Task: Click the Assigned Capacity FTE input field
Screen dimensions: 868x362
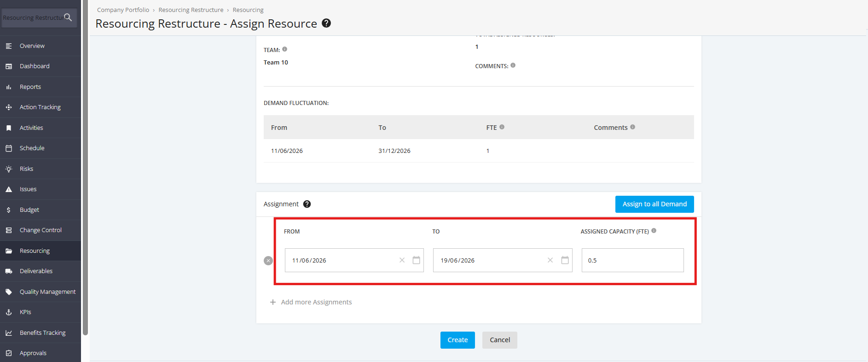Action: pyautogui.click(x=632, y=260)
